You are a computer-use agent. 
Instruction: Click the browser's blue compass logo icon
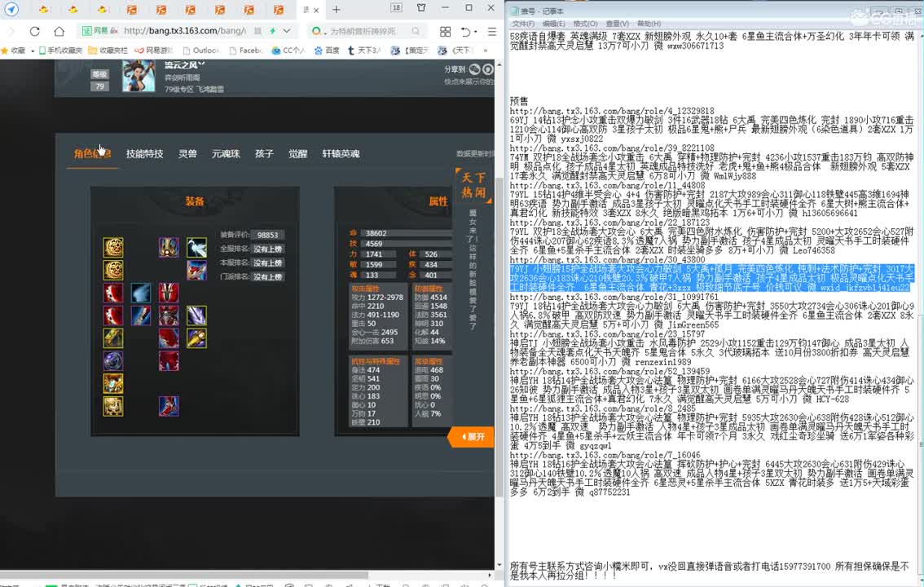[x=11, y=10]
